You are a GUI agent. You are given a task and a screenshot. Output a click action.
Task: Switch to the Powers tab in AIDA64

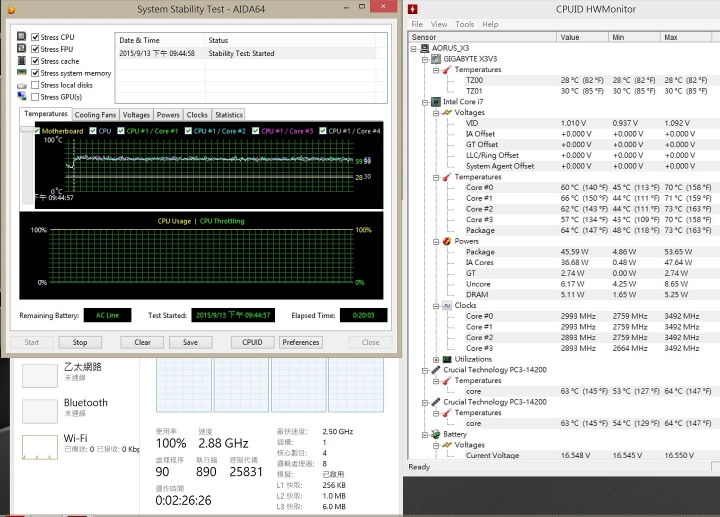(x=168, y=115)
